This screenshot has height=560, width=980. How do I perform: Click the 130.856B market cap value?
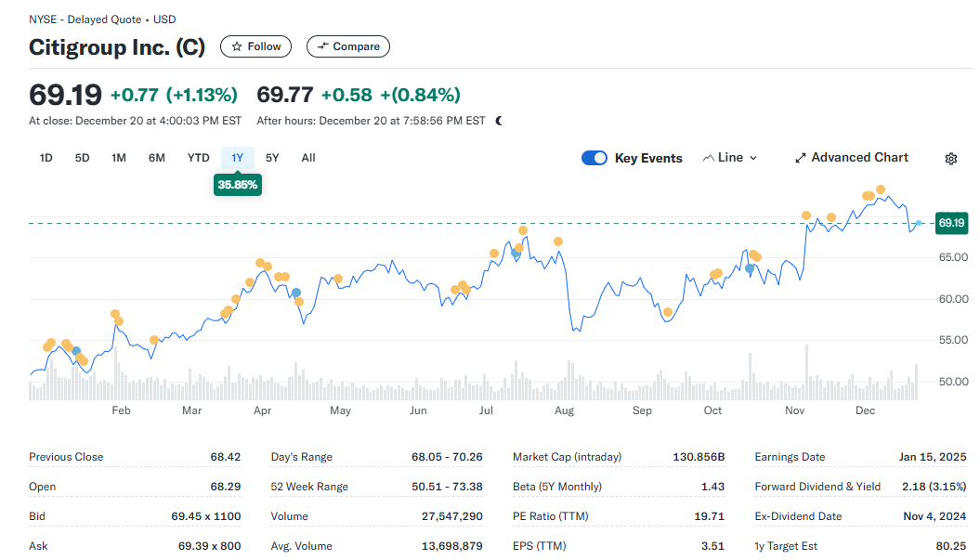click(699, 457)
